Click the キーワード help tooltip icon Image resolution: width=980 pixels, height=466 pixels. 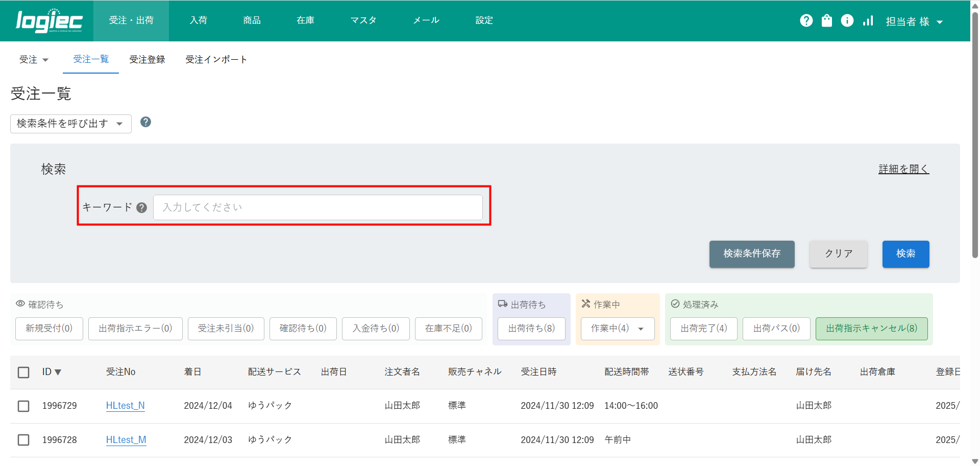click(142, 207)
